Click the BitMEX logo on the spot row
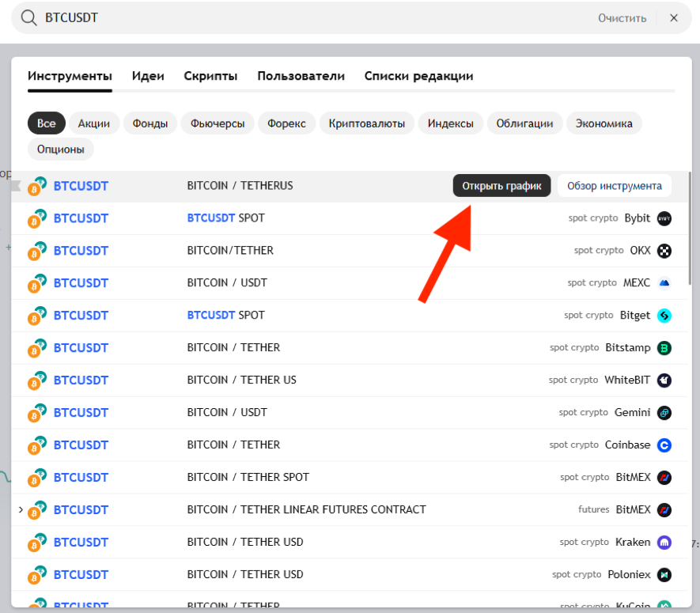The image size is (700, 613). [664, 477]
